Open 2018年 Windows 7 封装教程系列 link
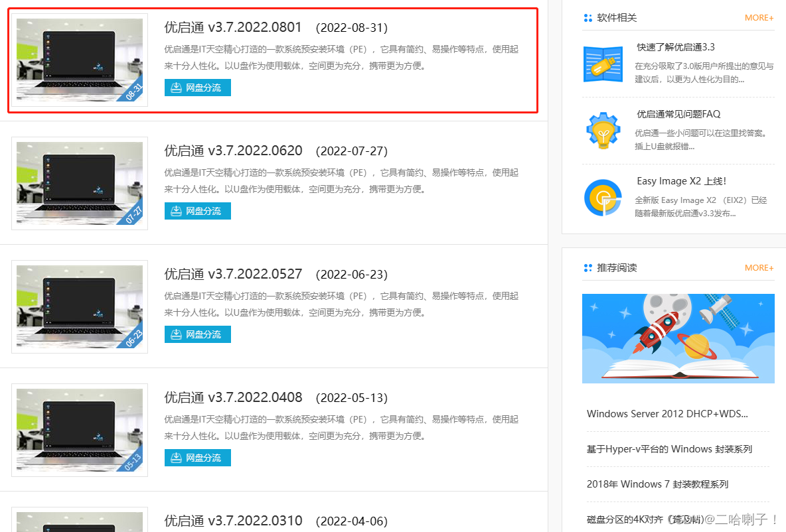786x532 pixels. tap(657, 484)
